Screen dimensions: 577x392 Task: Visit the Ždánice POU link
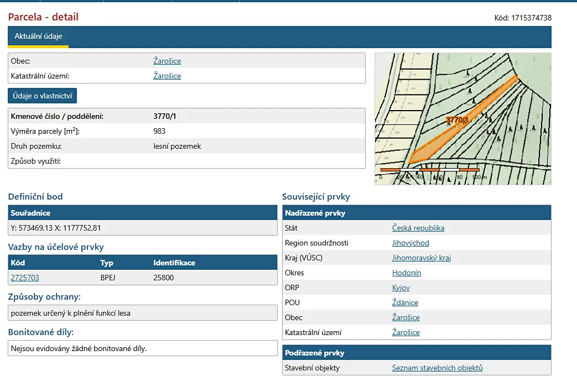pos(405,302)
